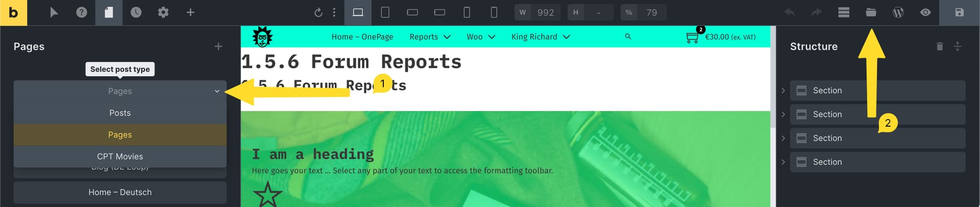Switch to tablet portrait breakpoint icon
This screenshot has width=980, height=207.
tap(385, 12)
